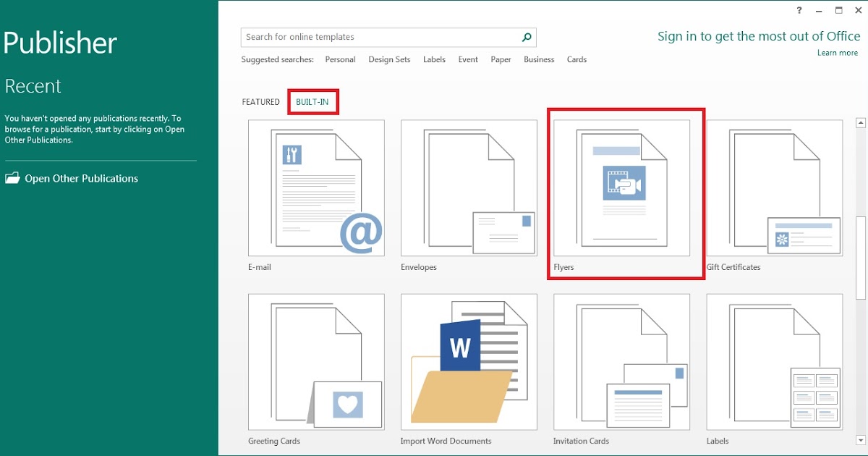The image size is (868, 456).
Task: Click the open folder icon beside Open Other Publications
Action: pyautogui.click(x=12, y=178)
